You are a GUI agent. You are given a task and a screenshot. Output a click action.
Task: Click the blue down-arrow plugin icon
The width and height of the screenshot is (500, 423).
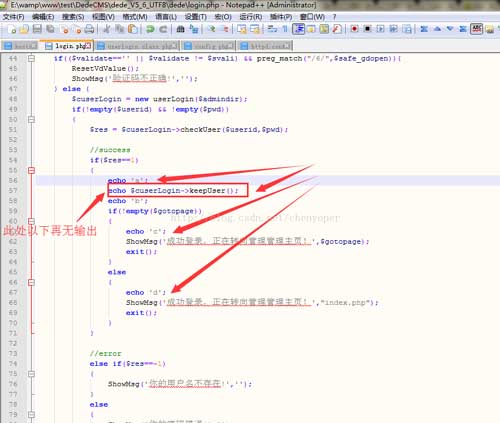pos(450,29)
